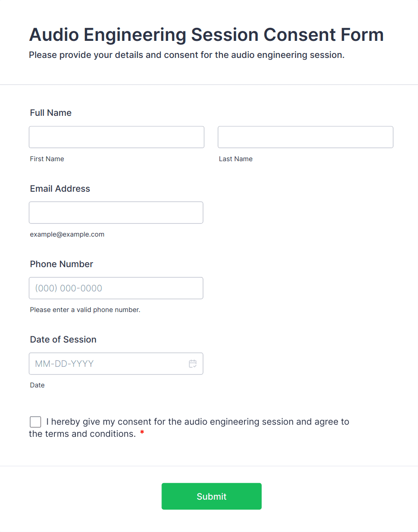
Task: Click into the Email Address field
Action: coord(116,212)
